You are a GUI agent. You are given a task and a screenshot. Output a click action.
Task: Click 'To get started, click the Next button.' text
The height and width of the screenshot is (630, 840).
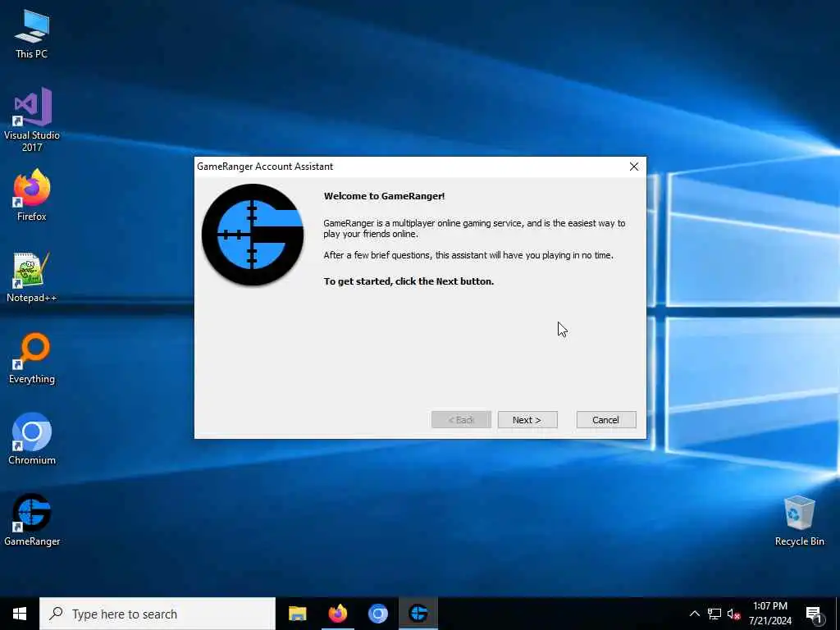409,281
